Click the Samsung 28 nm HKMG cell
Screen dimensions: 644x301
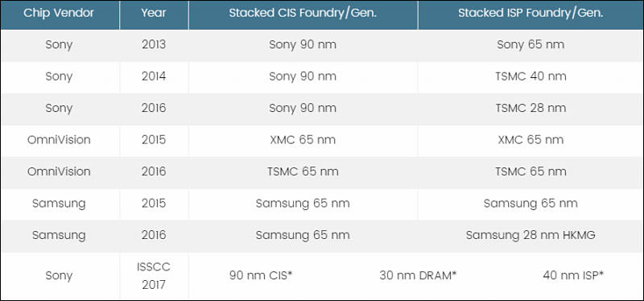530,235
